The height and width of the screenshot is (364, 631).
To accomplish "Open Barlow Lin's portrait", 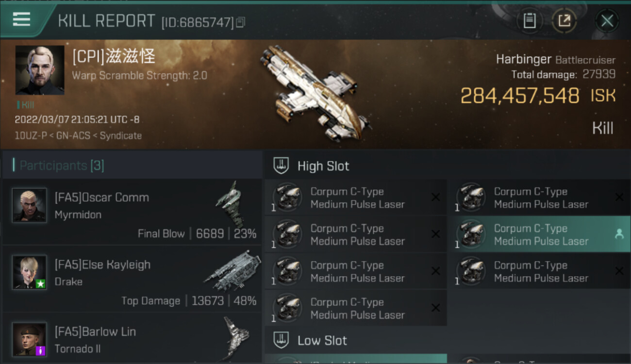I will (x=30, y=339).
